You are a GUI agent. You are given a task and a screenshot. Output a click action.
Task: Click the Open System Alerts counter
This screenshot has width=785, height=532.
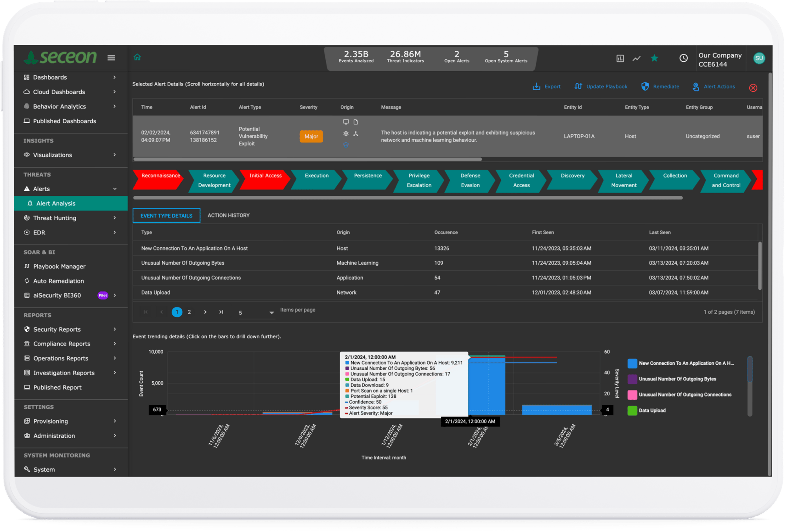(506, 57)
